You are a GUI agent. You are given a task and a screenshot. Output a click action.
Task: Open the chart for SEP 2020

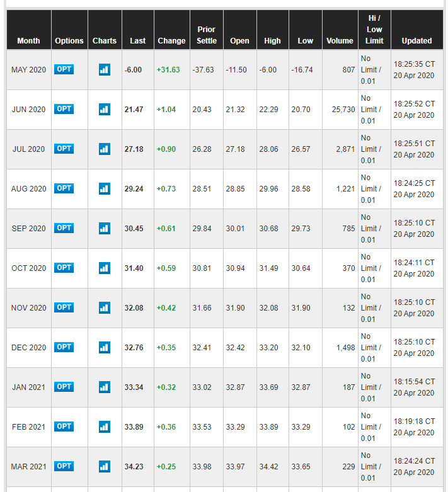click(105, 229)
